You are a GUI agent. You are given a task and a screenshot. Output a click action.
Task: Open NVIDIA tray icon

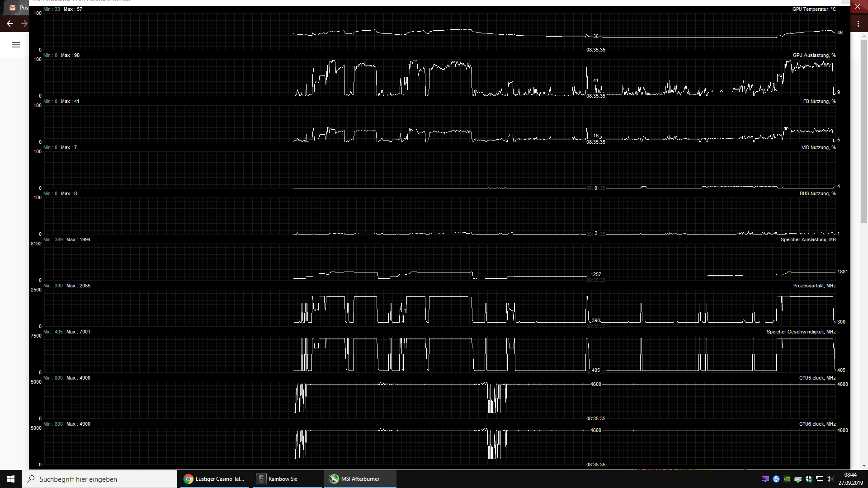point(787,479)
